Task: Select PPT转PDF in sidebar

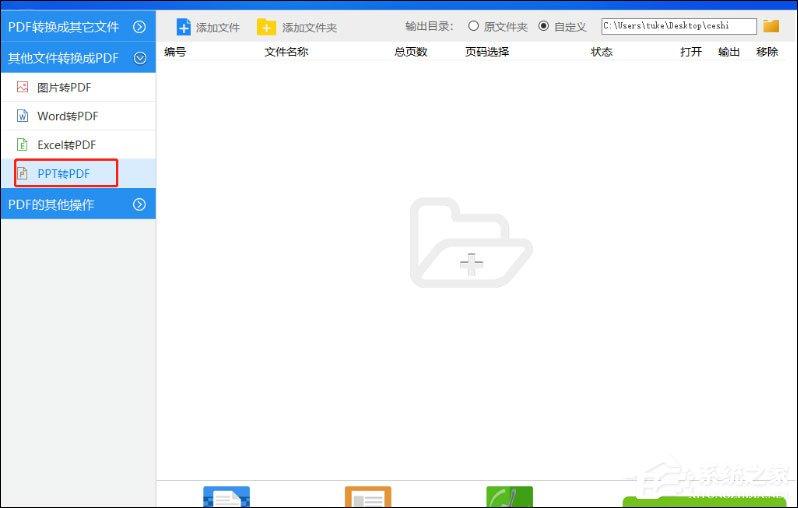Action: 78,174
